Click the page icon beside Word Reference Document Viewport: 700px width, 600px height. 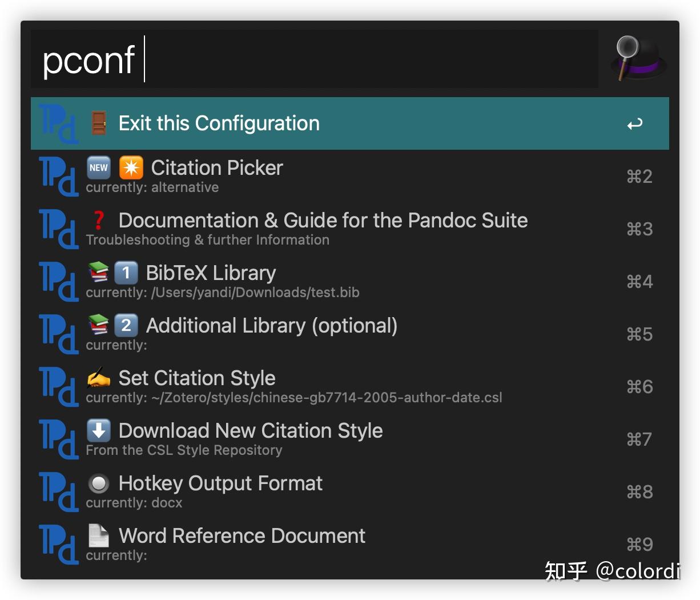pyautogui.click(x=99, y=535)
